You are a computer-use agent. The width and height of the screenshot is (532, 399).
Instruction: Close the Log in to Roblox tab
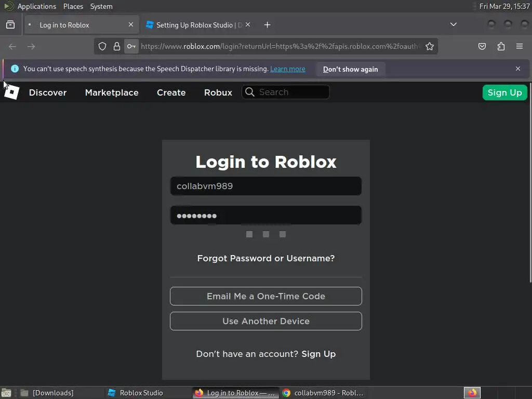[131, 25]
